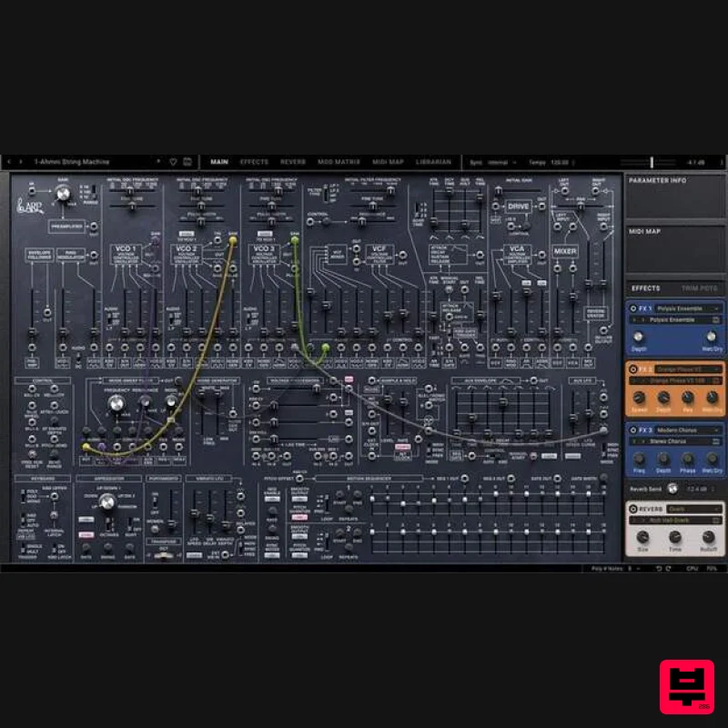Click the undo arrow in the bottom status bar
Screen dimensions: 728x728
(659, 569)
